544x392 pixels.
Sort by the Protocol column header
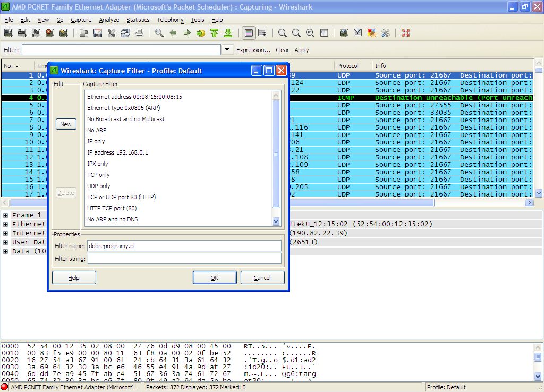point(353,65)
